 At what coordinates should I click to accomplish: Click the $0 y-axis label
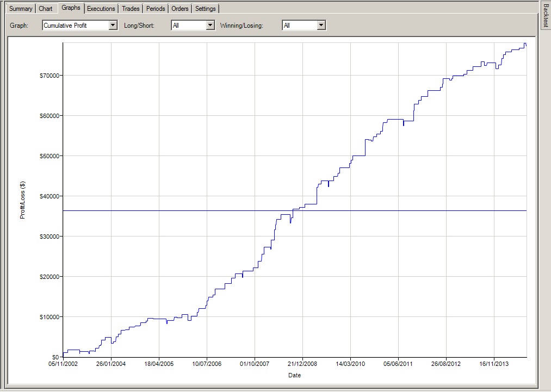(x=55, y=357)
